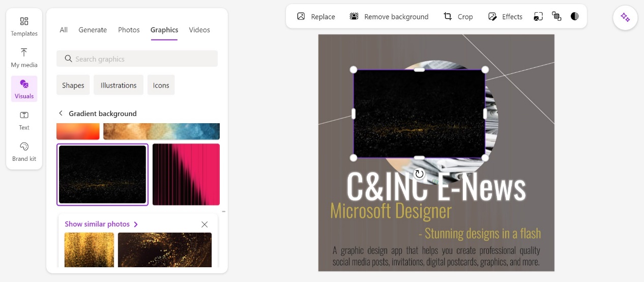Screen dimensions: 644x282
Task: Open the Text sidebar panel
Action: tap(24, 120)
